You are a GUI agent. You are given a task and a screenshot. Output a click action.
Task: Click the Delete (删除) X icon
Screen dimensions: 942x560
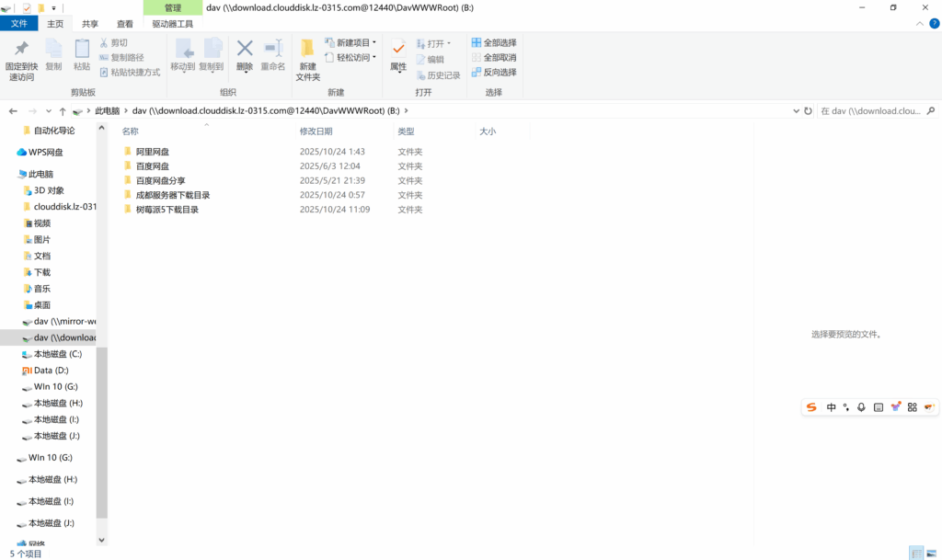(x=245, y=50)
